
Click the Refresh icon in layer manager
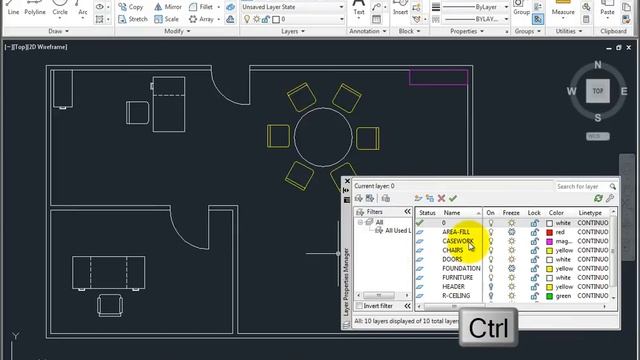(598, 198)
